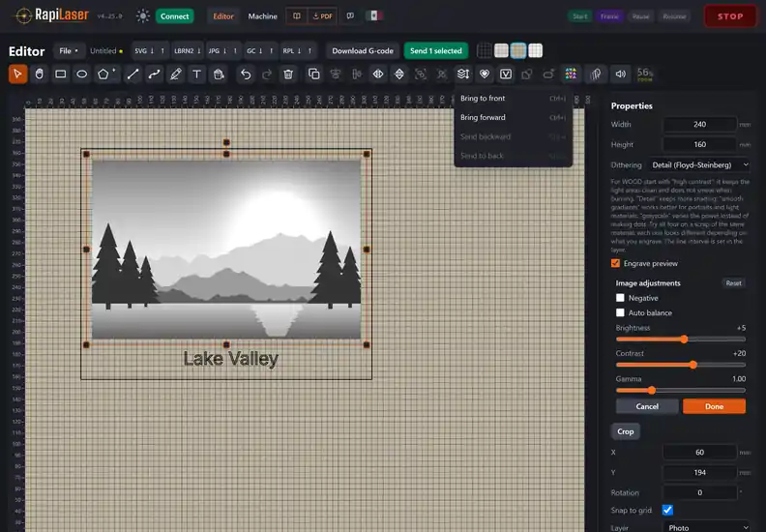Open the book manual icon

[297, 16]
